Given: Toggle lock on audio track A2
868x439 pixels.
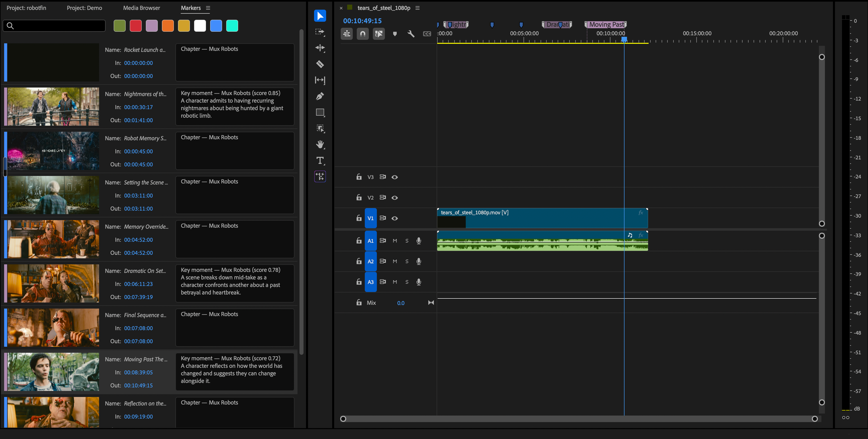Looking at the screenshot, I should [x=359, y=261].
